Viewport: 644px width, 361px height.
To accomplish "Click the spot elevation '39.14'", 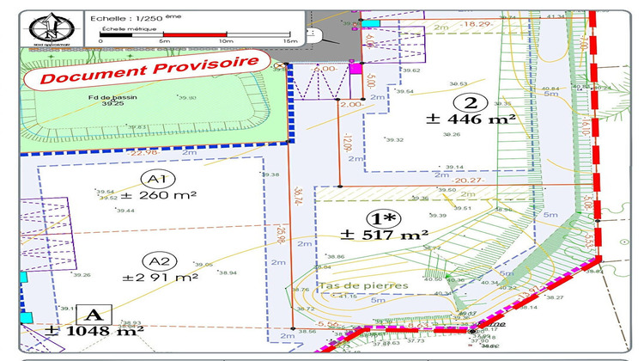I will coord(454,168).
